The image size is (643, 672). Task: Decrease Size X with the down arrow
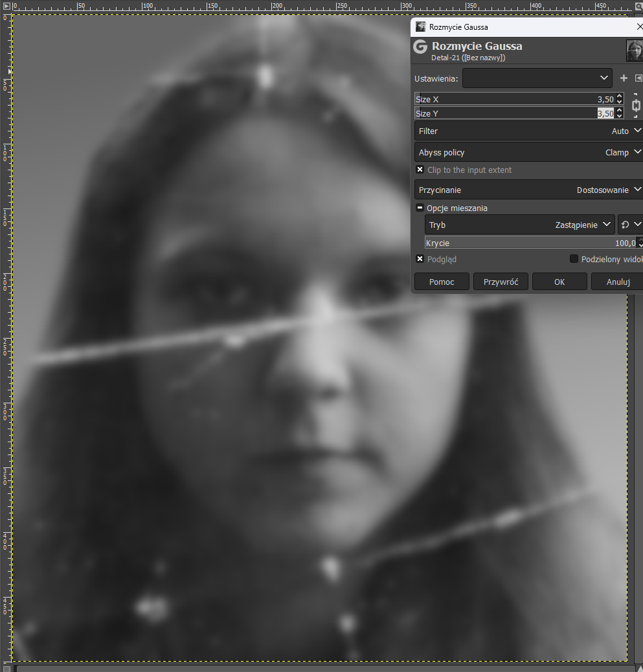pyautogui.click(x=620, y=102)
